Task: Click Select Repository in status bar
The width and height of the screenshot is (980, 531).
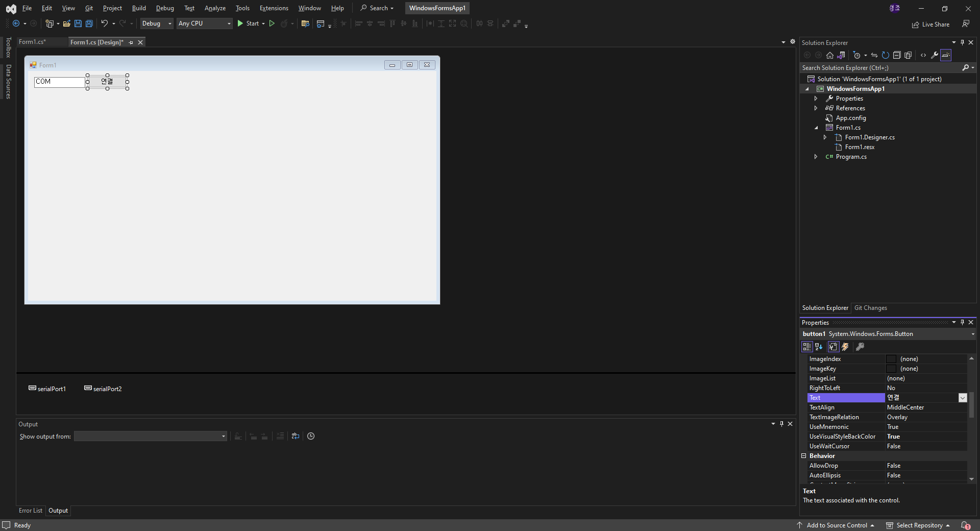Action: pos(918,525)
